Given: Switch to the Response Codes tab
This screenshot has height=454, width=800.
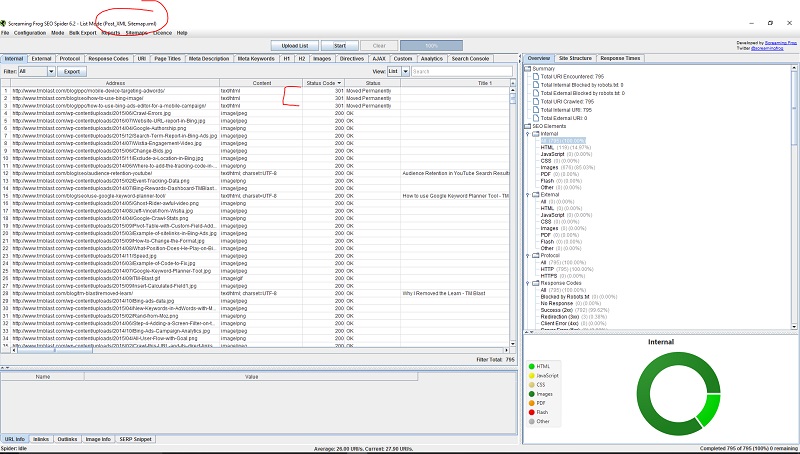Looking at the screenshot, I should pos(108,59).
